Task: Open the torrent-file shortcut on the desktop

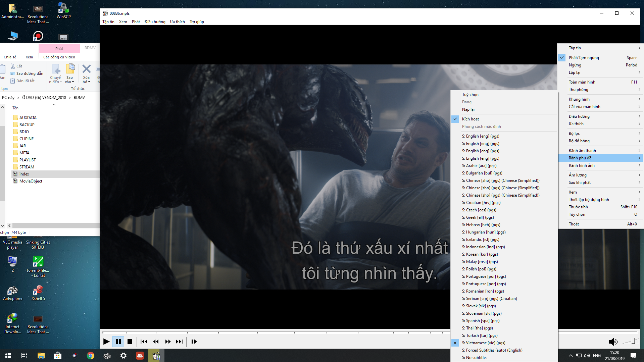Action: pos(38,267)
